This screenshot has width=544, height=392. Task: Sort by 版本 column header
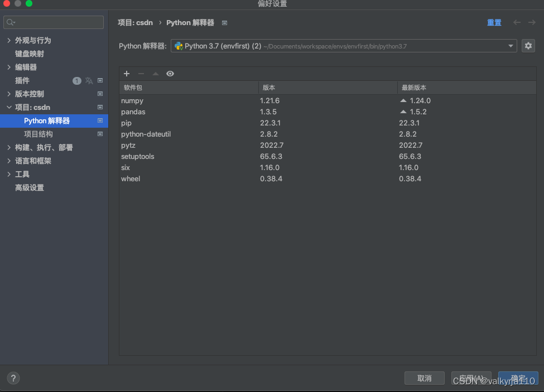point(328,88)
